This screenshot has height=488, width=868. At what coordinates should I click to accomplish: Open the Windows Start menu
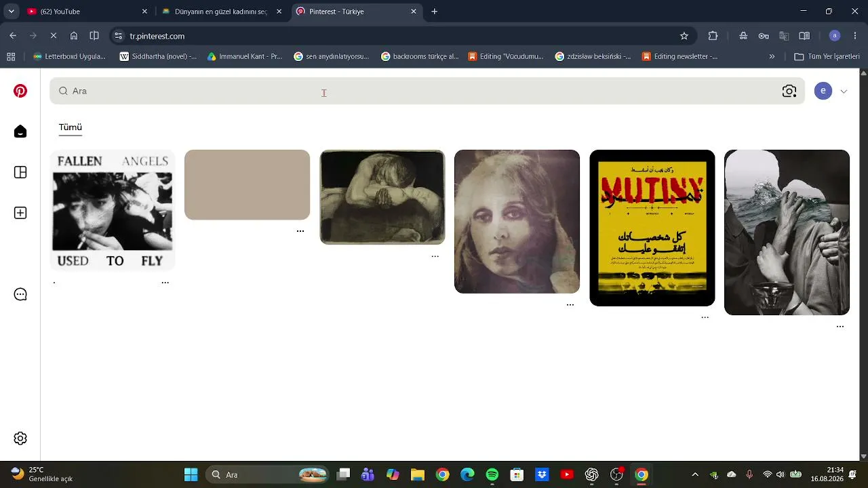191,474
